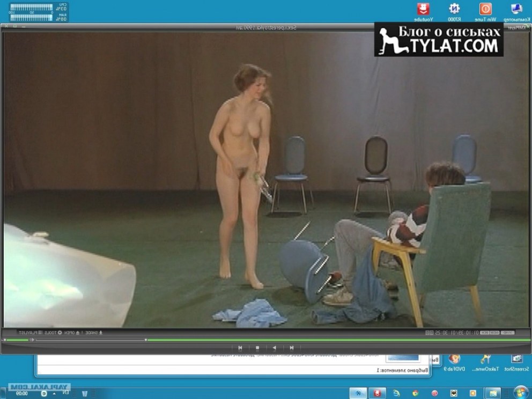Open the Chrome icon in the taskbar

(x=415, y=393)
